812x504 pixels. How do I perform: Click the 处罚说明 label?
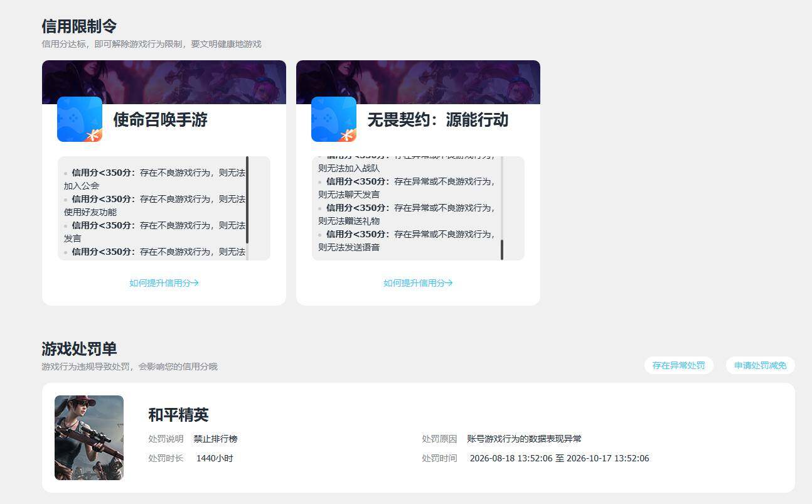pyautogui.click(x=166, y=439)
